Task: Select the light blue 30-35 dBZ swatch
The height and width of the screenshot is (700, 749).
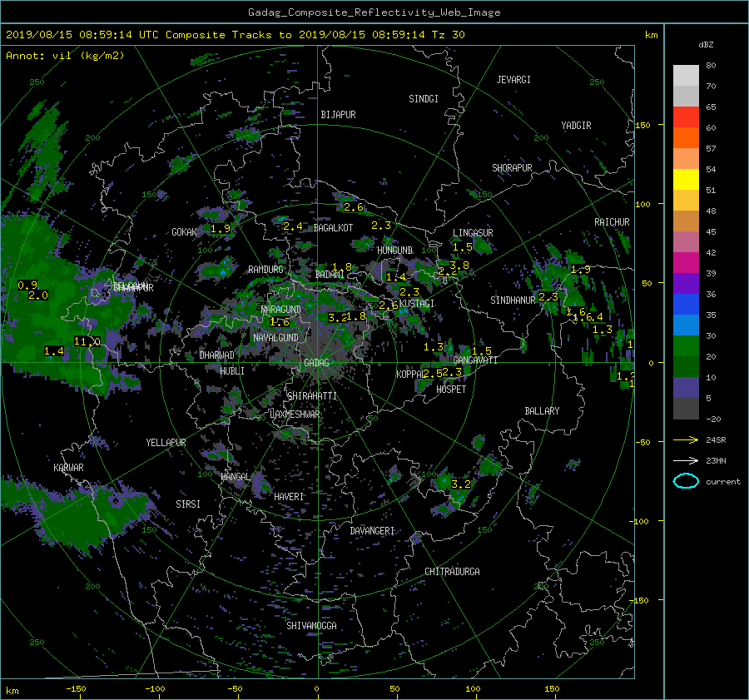Action: tap(686, 325)
